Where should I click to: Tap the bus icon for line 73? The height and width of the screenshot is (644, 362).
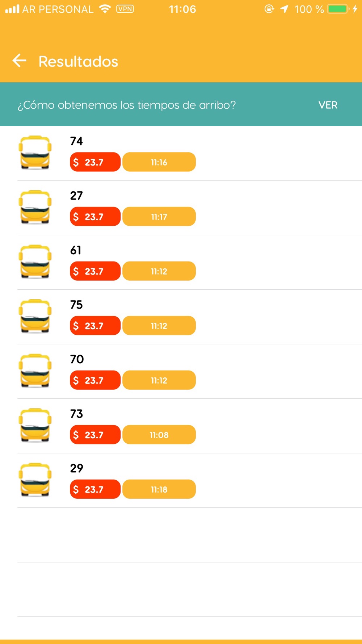[x=35, y=425]
